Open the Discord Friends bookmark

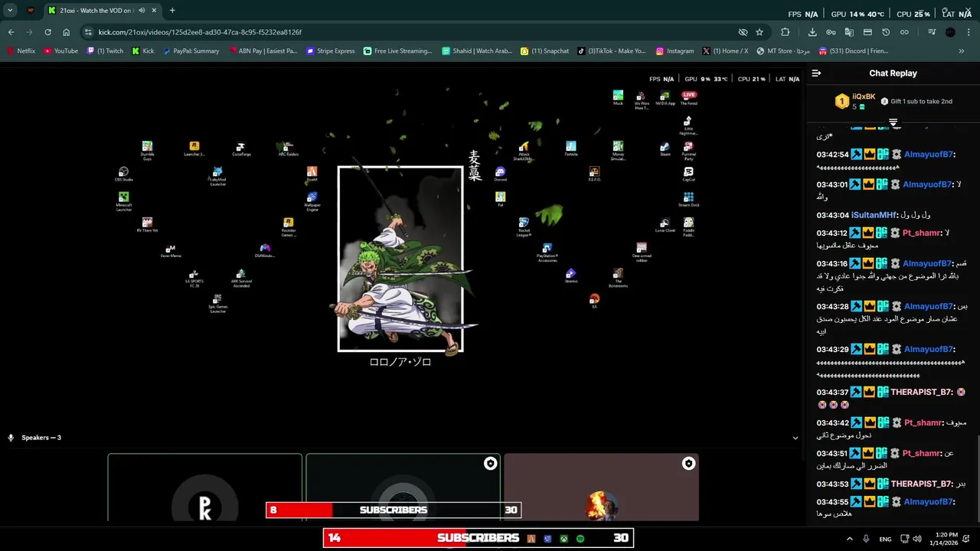[853, 51]
